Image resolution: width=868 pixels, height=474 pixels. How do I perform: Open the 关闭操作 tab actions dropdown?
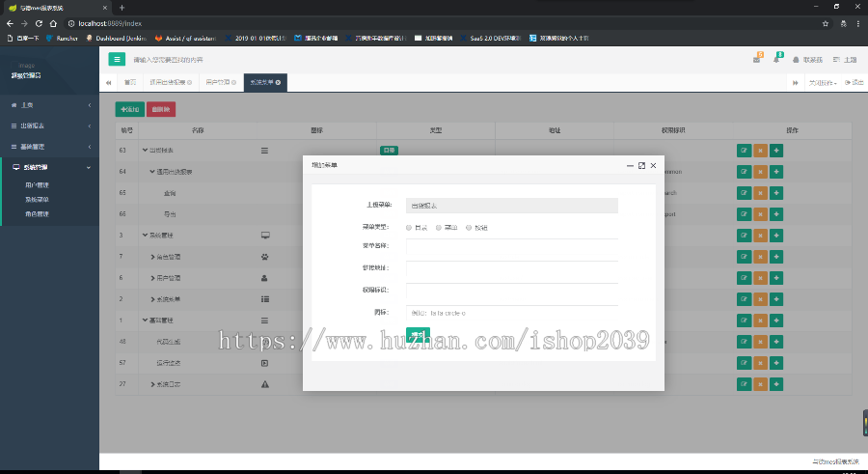[822, 83]
